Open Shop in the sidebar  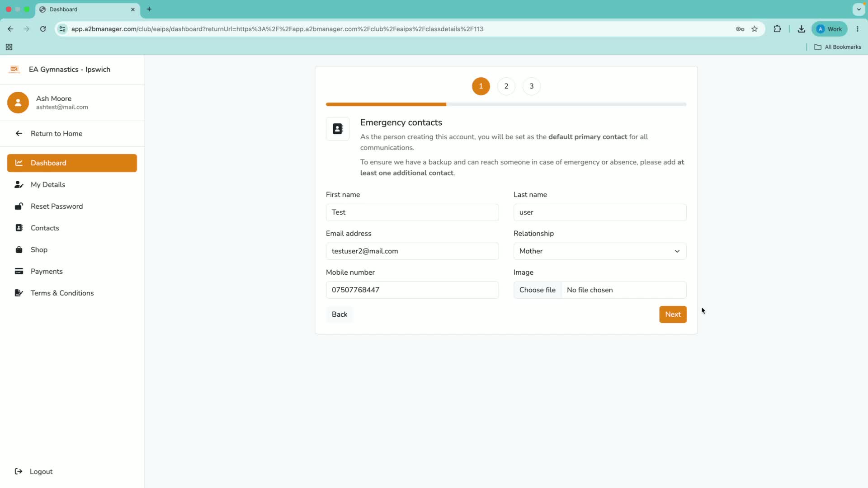72,250
